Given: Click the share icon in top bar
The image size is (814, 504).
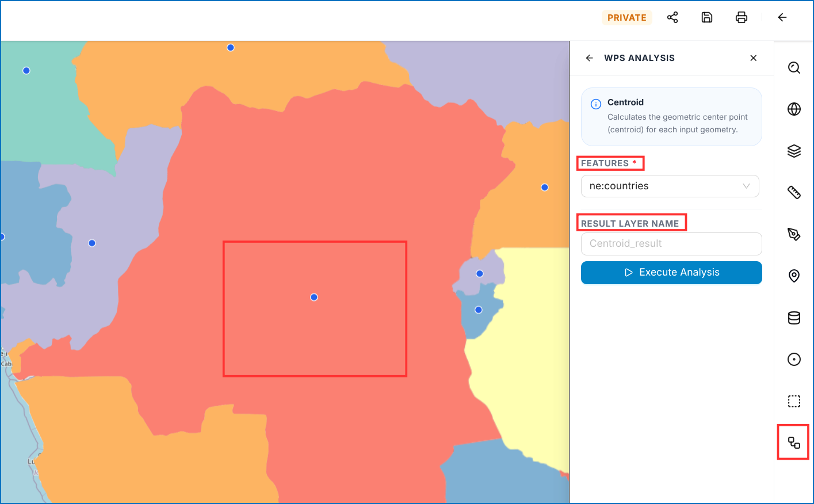Looking at the screenshot, I should coord(672,17).
